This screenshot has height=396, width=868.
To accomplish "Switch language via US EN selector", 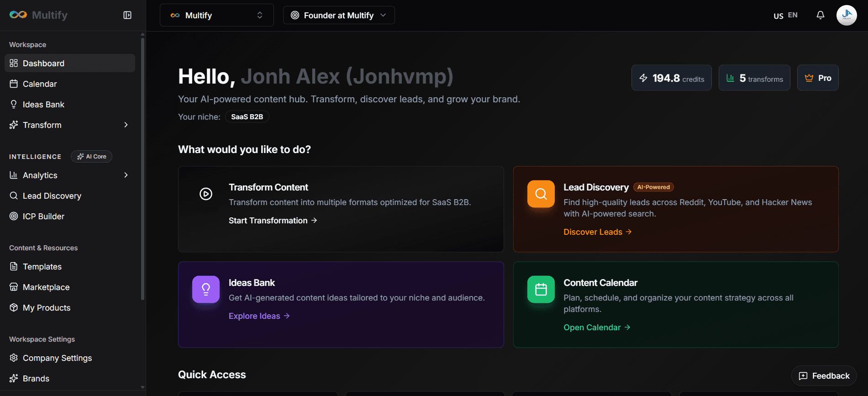I will pyautogui.click(x=785, y=16).
